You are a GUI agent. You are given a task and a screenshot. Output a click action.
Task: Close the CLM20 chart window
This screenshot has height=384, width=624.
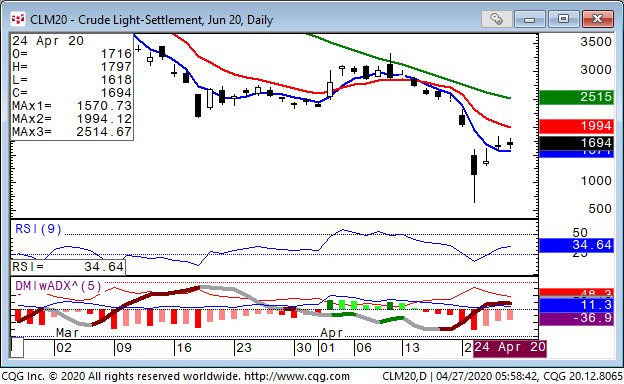597,19
